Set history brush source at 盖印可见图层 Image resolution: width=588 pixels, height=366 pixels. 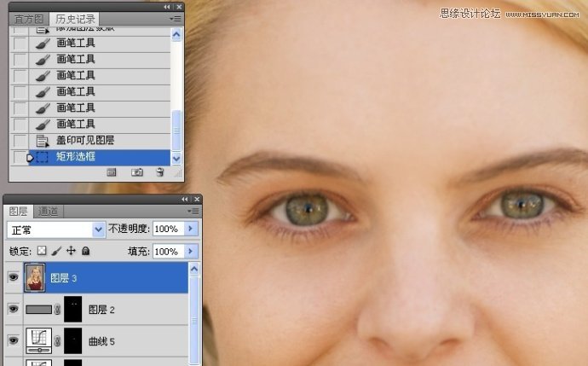(20, 141)
